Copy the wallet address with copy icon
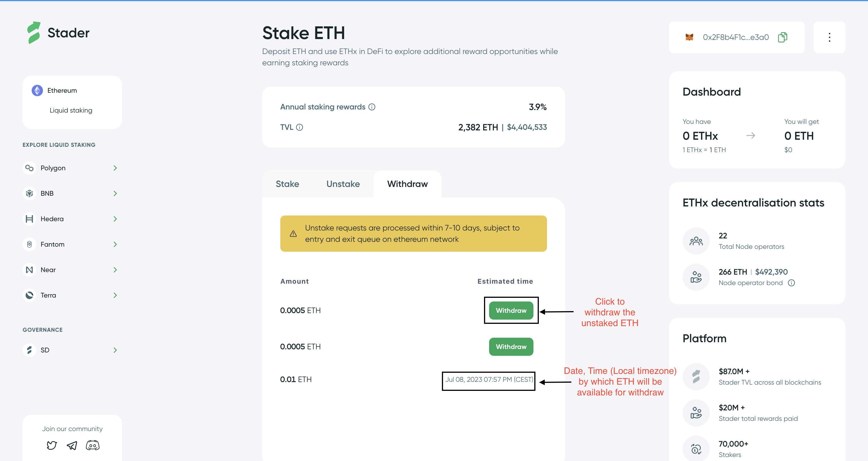Screen dimensions: 868x461 (x=782, y=37)
